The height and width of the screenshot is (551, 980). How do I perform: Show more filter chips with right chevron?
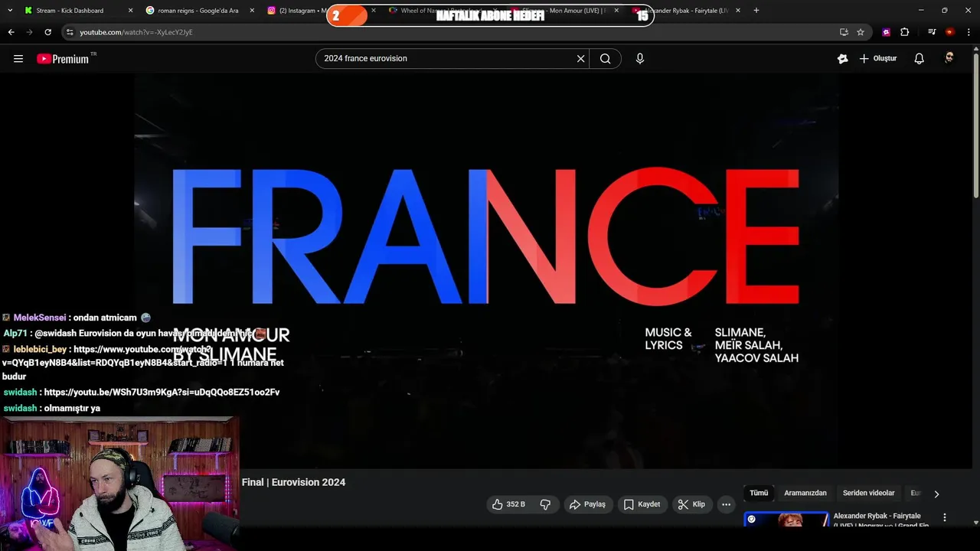click(x=936, y=494)
